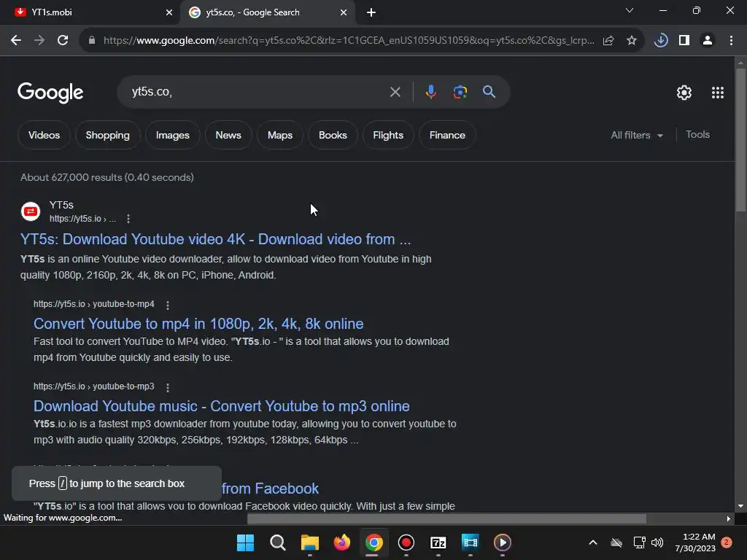Image resolution: width=747 pixels, height=560 pixels.
Task: Open 7-Zip from the taskbar
Action: pyautogui.click(x=438, y=542)
